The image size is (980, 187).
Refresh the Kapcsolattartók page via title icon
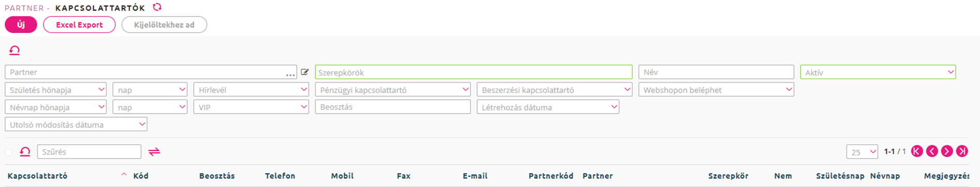(x=157, y=7)
